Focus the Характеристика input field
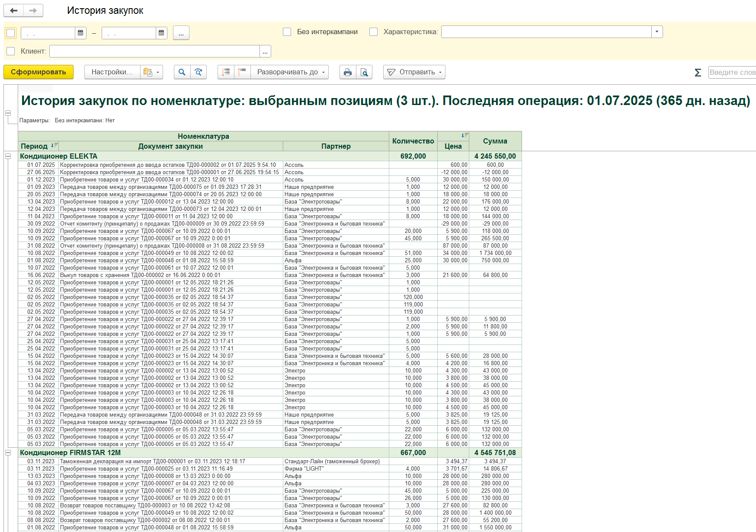 (x=546, y=32)
